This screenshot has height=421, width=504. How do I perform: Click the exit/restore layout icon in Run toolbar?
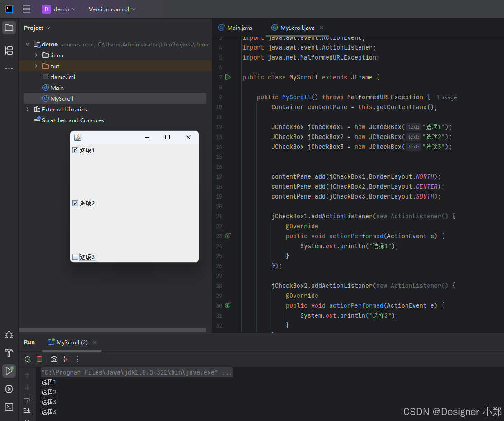pos(66,359)
